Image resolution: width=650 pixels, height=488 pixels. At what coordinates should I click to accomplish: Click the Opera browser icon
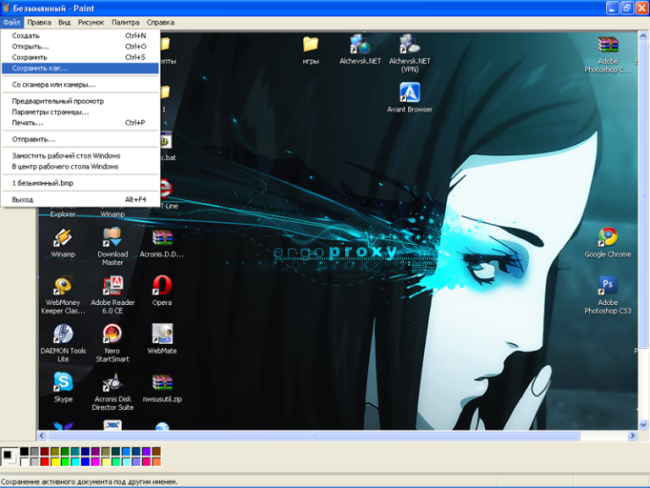(162, 286)
